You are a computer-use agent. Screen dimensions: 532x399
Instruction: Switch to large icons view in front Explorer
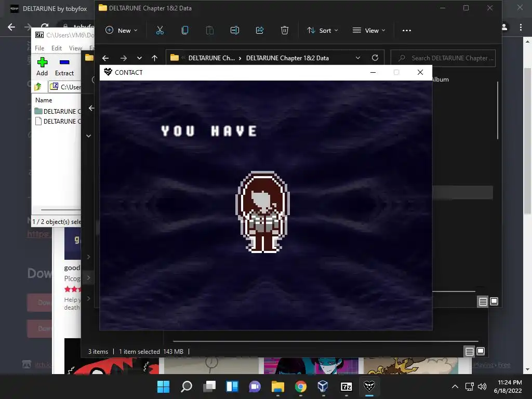point(494,301)
